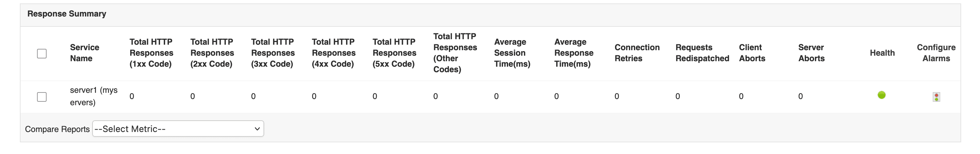This screenshot has width=980, height=154.
Task: Select the server1 (myservers) service name
Action: tap(94, 96)
